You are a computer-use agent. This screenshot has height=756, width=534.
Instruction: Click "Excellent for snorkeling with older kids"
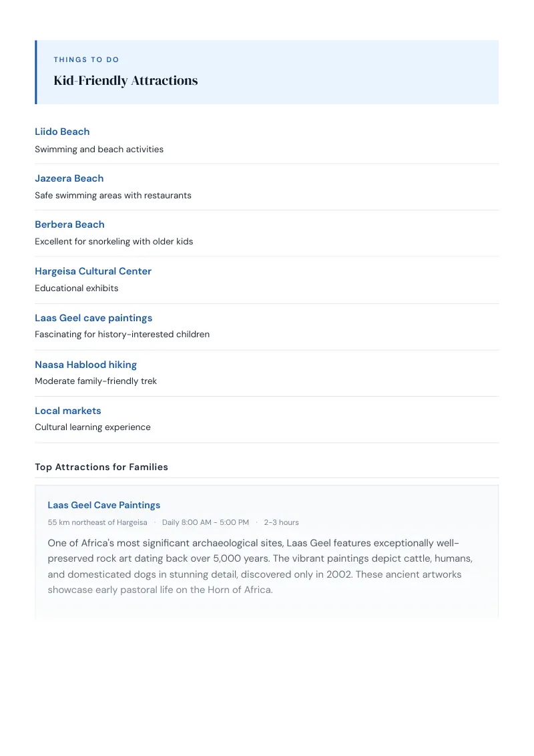tap(113, 242)
